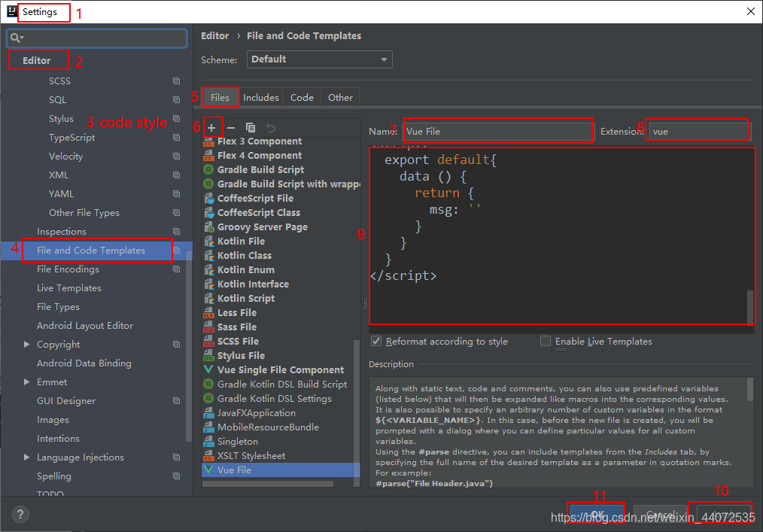Image resolution: width=763 pixels, height=532 pixels.
Task: Open the help question mark button
Action: point(20,514)
